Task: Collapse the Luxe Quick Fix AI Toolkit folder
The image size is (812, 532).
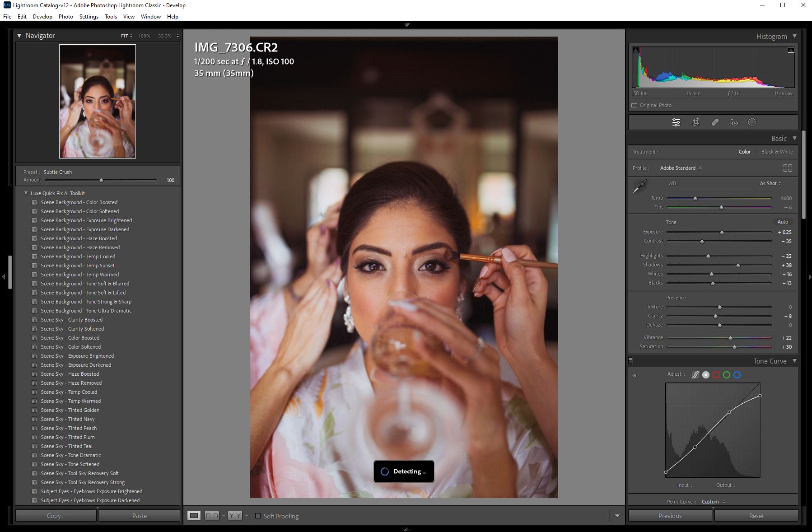Action: (x=26, y=193)
